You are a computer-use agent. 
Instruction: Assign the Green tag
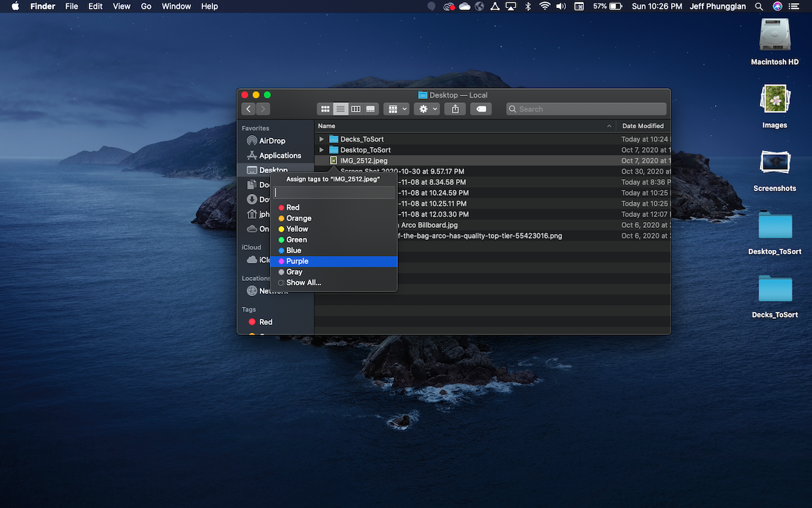point(296,239)
